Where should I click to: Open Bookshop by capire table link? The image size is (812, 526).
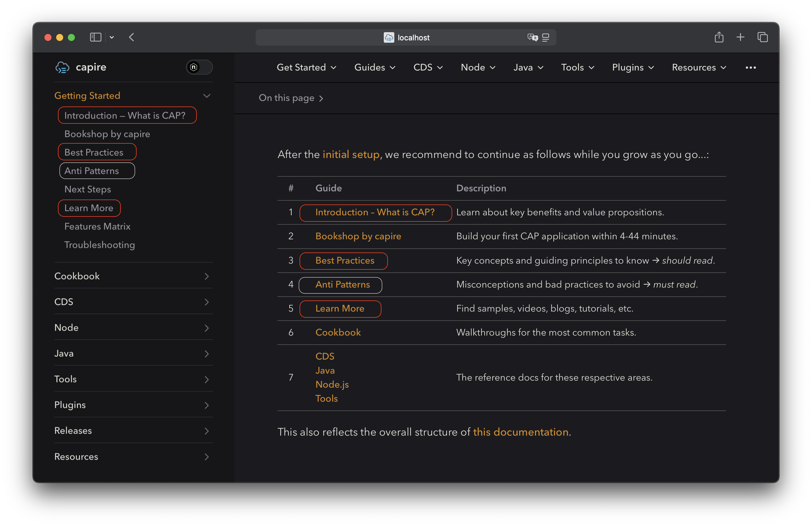pyautogui.click(x=358, y=236)
